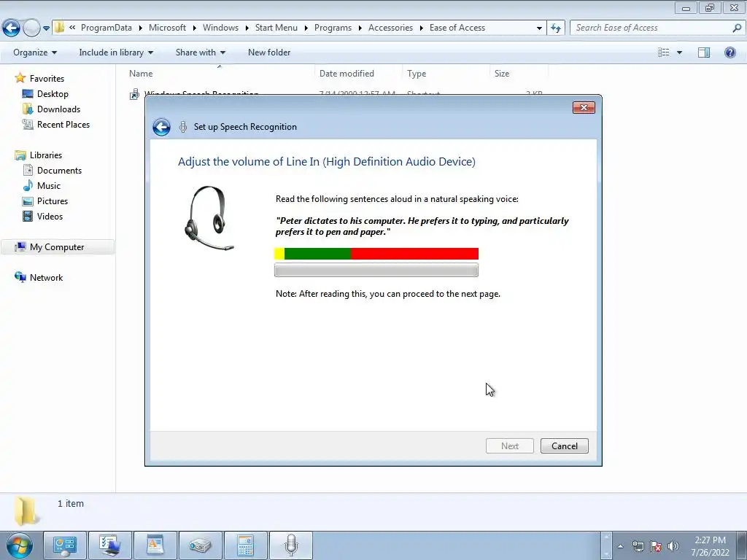Image resolution: width=747 pixels, height=560 pixels.
Task: Open the Include in library menu
Action: click(x=116, y=52)
